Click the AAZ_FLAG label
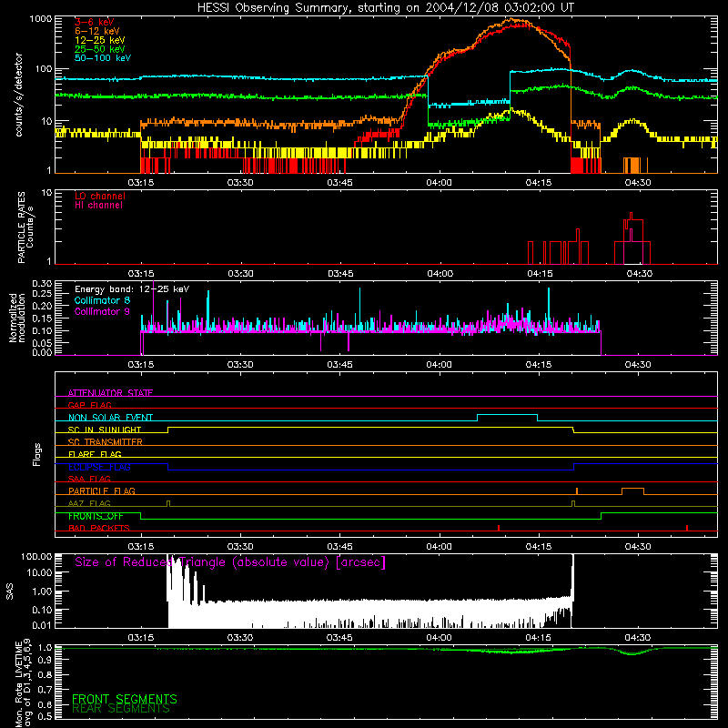Screen dimensions: 728x728 pyautogui.click(x=89, y=503)
